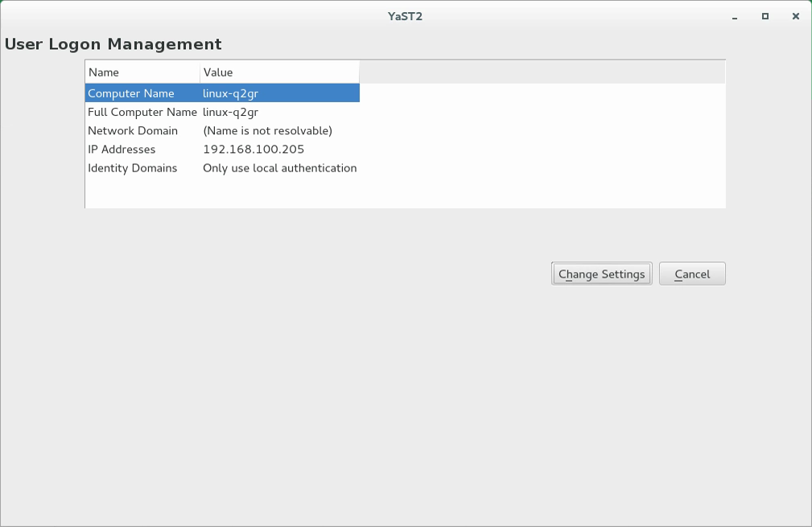Click the Change Settings button
The height and width of the screenshot is (527, 812).
click(601, 274)
